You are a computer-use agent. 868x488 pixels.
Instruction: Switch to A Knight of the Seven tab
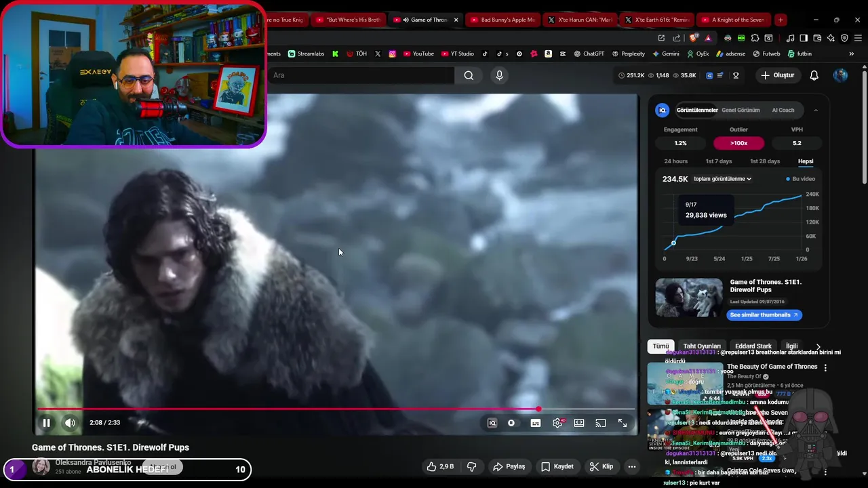pyautogui.click(x=733, y=20)
